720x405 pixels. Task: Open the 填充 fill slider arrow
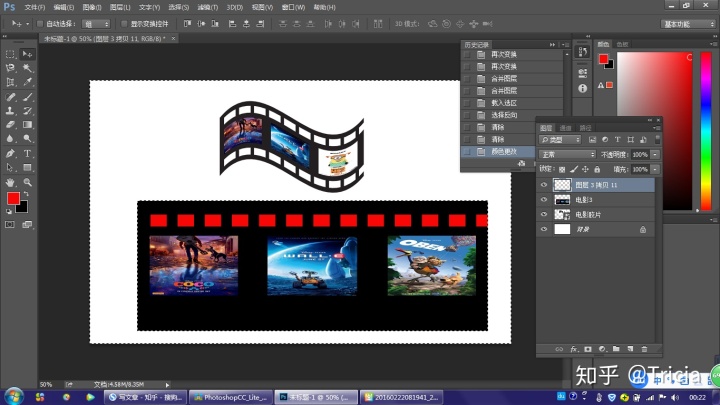[655, 169]
